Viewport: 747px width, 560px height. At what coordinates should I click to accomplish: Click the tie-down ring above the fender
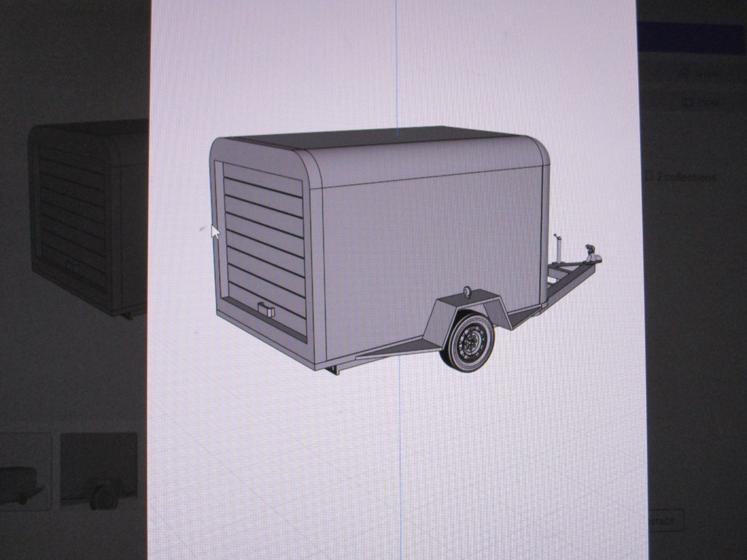pyautogui.click(x=467, y=291)
